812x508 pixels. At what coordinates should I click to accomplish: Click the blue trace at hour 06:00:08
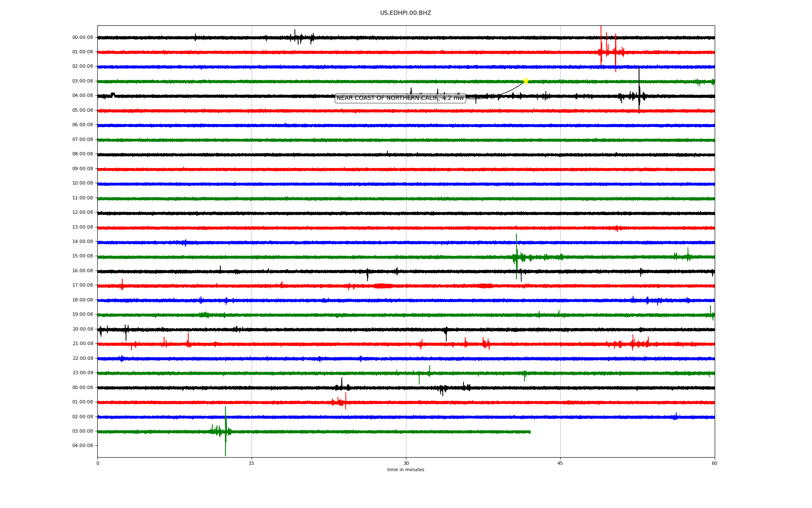(406, 125)
